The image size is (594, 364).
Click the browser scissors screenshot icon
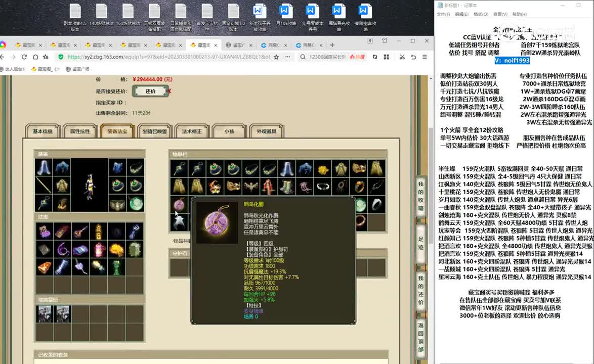tap(402, 57)
